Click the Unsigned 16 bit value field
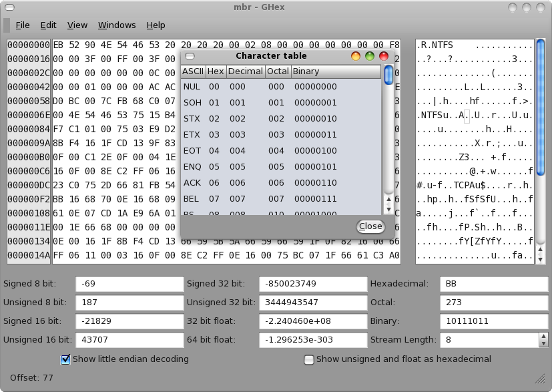This screenshot has height=392, width=552. [129, 340]
